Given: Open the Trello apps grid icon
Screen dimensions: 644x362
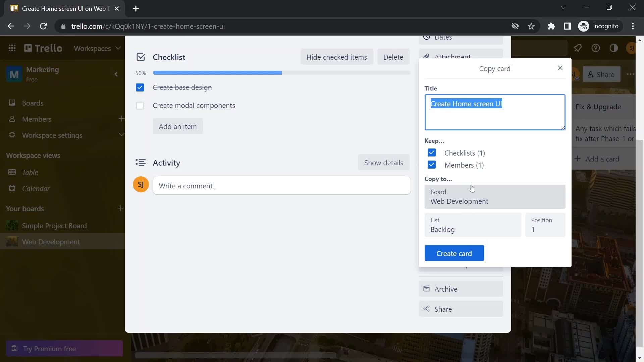Looking at the screenshot, I should tap(12, 48).
